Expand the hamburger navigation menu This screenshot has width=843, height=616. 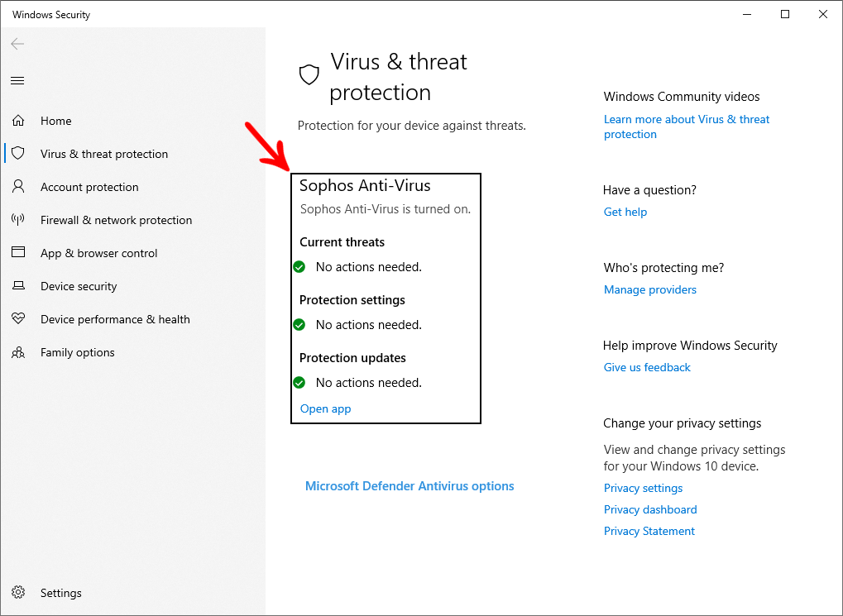pyautogui.click(x=17, y=81)
